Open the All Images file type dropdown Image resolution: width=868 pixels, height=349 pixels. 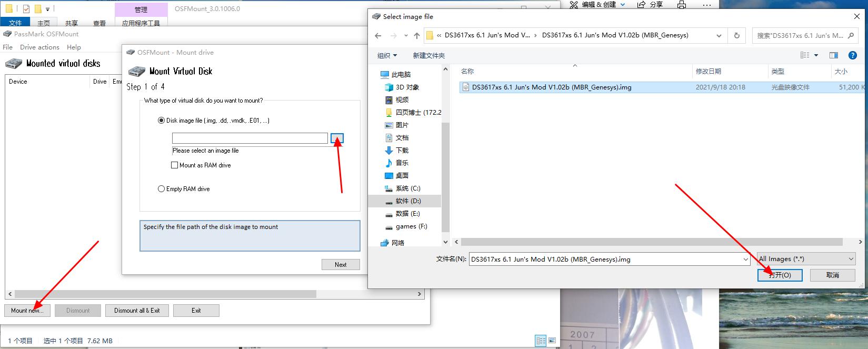tap(806, 259)
